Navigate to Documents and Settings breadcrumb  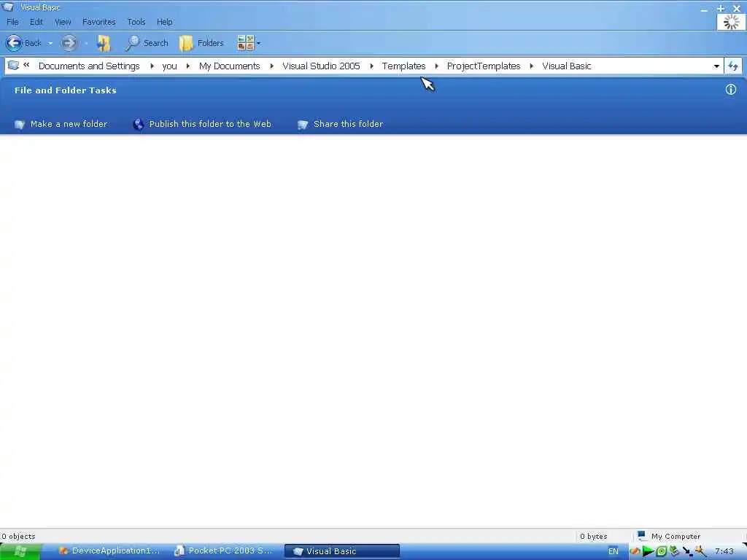[89, 66]
